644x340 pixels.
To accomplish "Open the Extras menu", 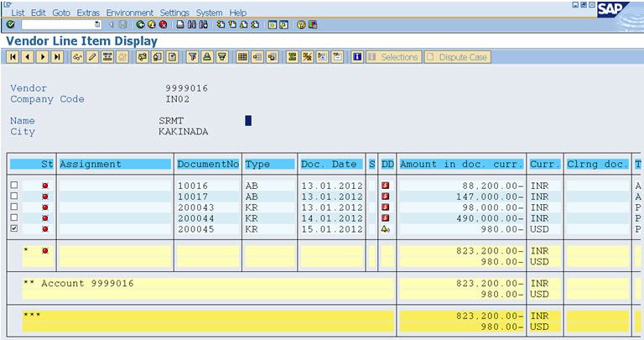I will pos(88,13).
